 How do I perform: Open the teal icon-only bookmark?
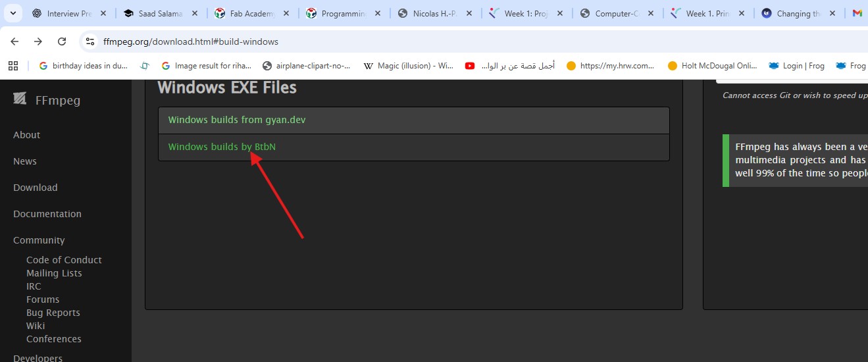coord(145,66)
